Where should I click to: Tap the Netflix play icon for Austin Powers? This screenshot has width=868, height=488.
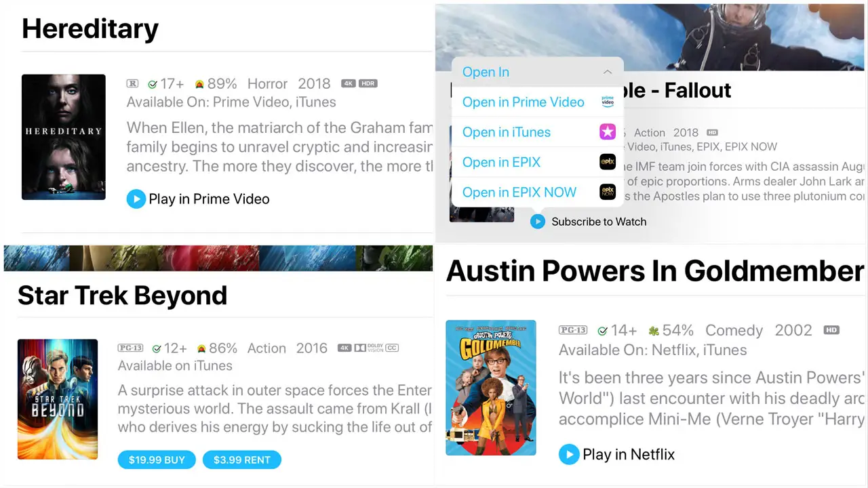[x=569, y=454]
